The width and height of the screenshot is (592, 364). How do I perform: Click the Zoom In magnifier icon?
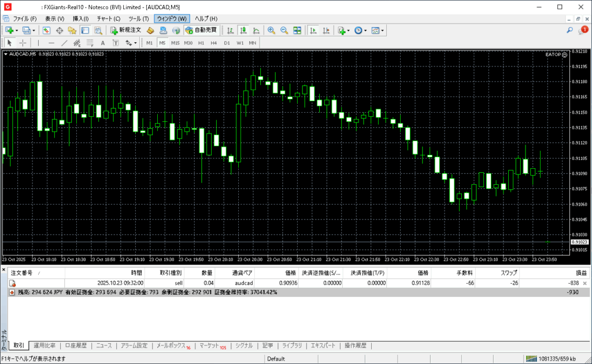tap(271, 30)
